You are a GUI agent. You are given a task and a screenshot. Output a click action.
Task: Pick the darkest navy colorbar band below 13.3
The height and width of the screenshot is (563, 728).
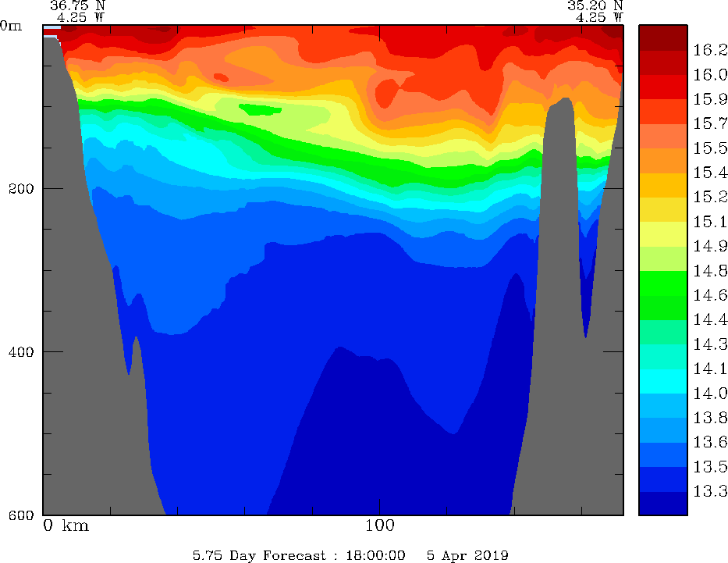coord(663,504)
